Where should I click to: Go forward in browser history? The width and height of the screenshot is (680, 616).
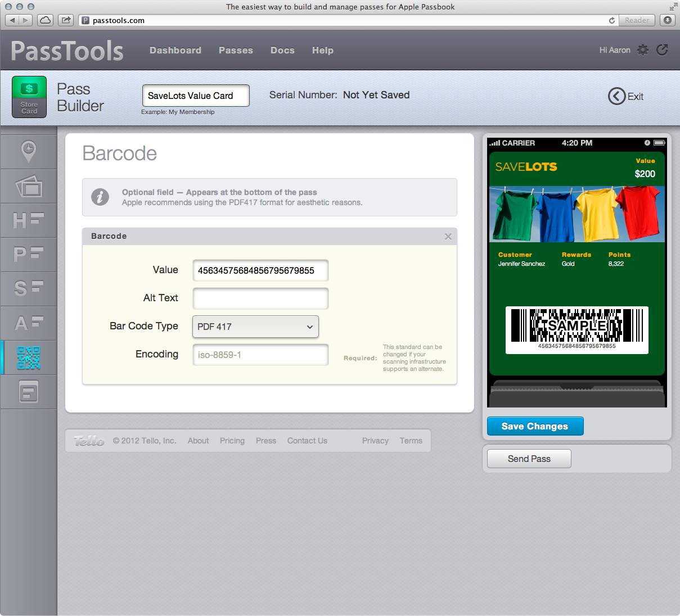tap(26, 20)
